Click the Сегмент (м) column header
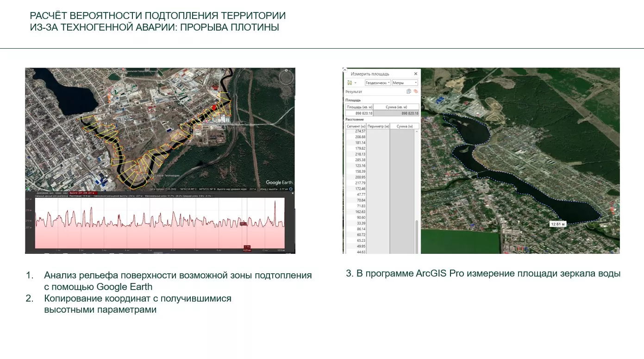 click(x=356, y=126)
